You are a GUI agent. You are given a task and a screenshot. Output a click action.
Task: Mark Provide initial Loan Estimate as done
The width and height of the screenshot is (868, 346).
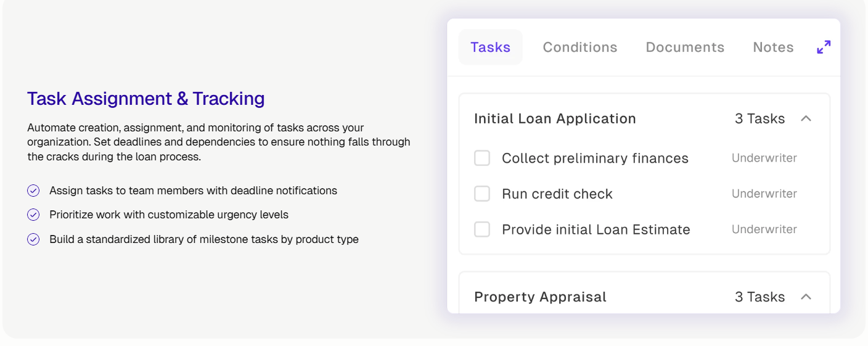(482, 229)
